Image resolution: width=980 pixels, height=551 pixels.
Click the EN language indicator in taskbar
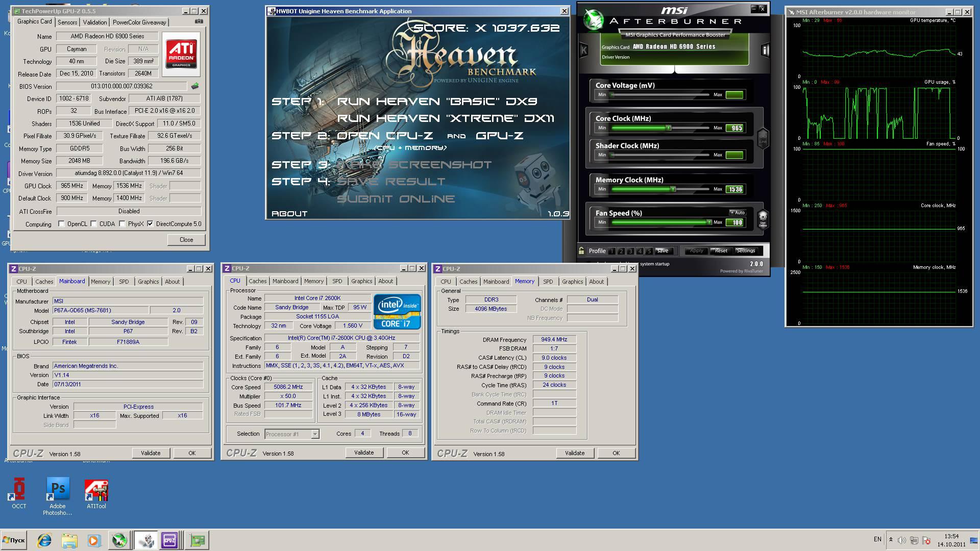[x=877, y=539]
